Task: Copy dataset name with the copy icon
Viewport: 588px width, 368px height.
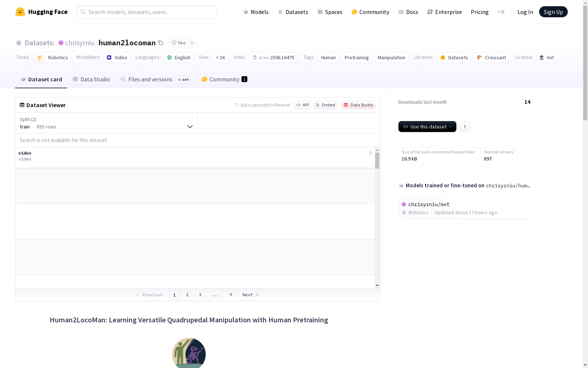Action: point(161,43)
